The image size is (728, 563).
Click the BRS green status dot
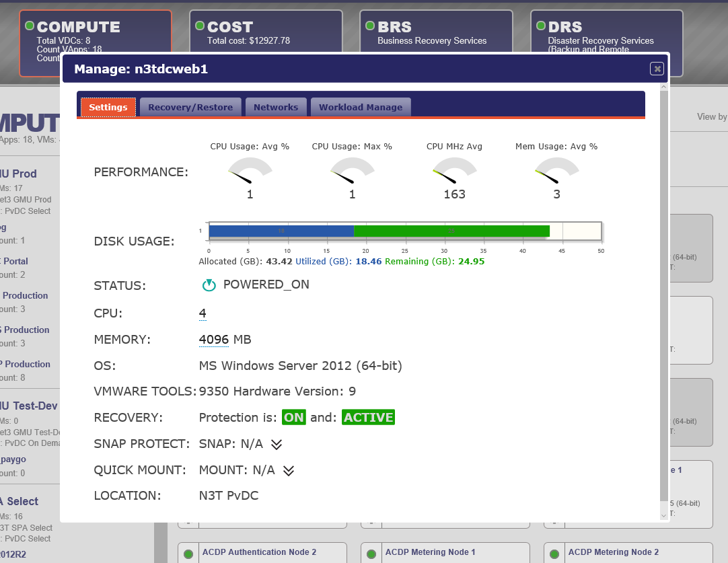[371, 26]
